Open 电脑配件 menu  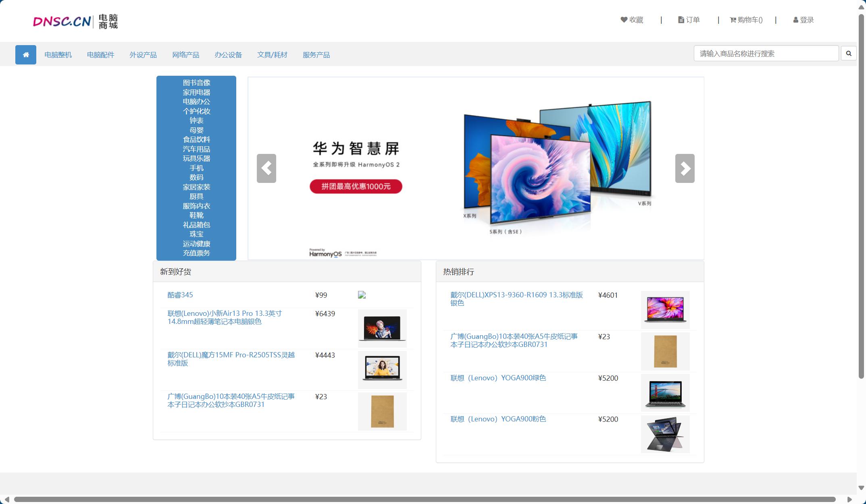click(x=101, y=55)
